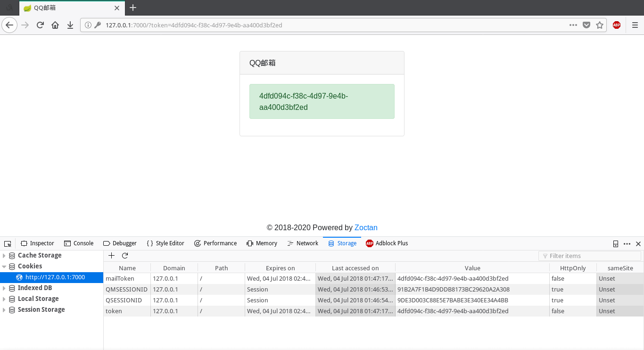
Task: Collapse the Cookies tree node
Action: (4, 267)
